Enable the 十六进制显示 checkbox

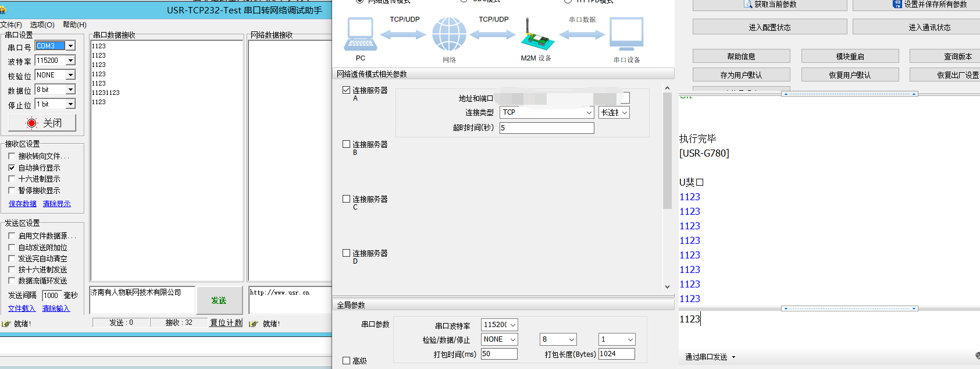pos(12,179)
